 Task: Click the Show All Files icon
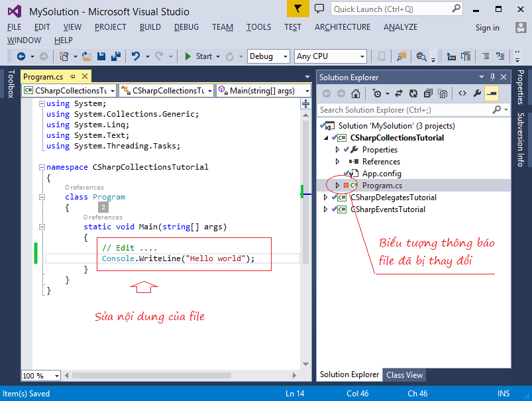click(443, 93)
